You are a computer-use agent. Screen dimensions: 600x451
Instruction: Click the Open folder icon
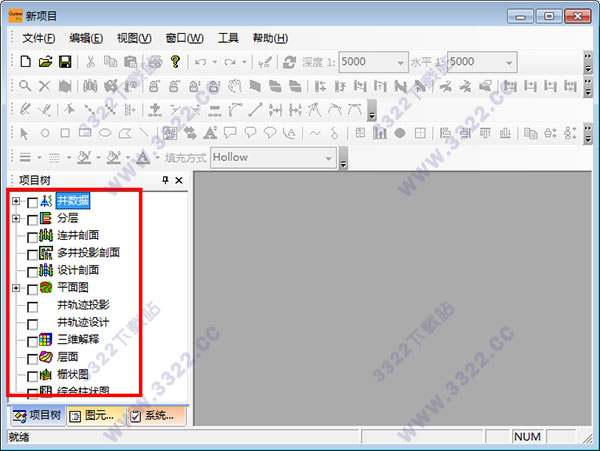pyautogui.click(x=45, y=62)
